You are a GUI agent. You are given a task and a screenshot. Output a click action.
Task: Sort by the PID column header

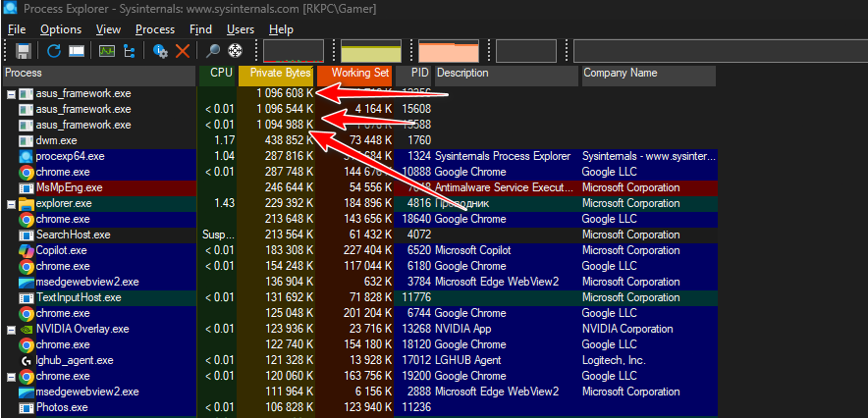coord(413,76)
